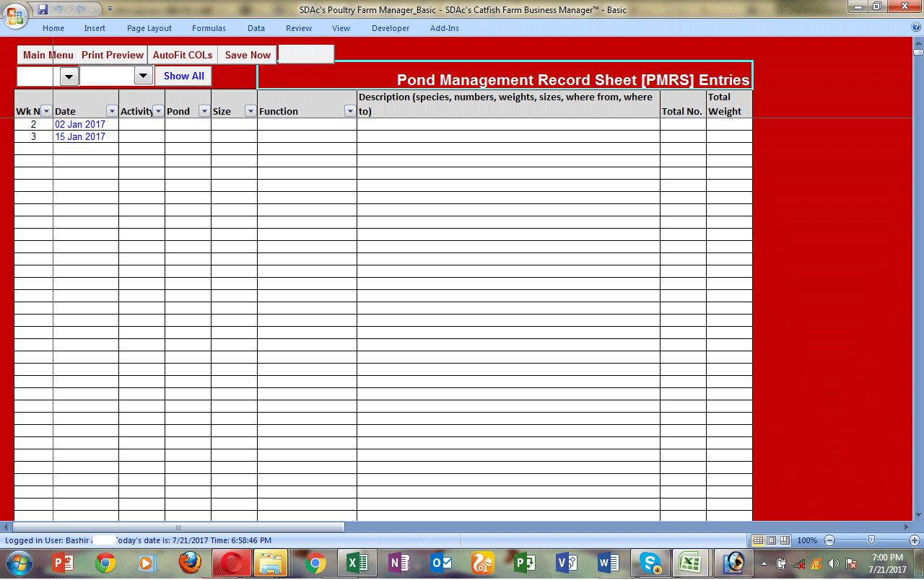The width and height of the screenshot is (924, 580).
Task: Launch Firefox from the taskbar
Action: pos(190,563)
